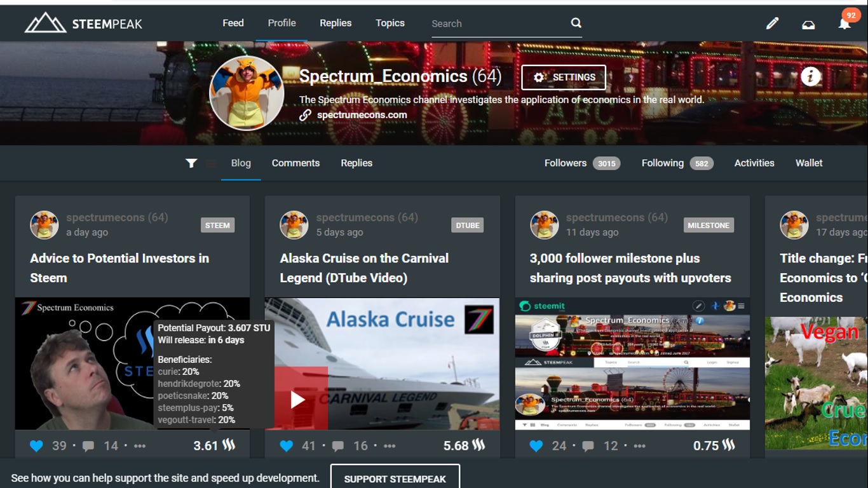The width and height of the screenshot is (868, 488).
Task: Open the blog filter funnel icon
Action: pos(191,163)
